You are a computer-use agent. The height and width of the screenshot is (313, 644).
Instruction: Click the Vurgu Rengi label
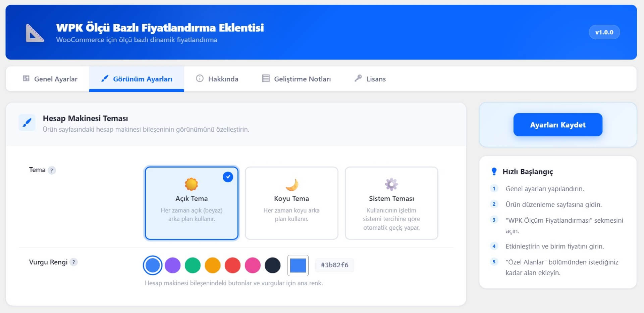tap(48, 262)
